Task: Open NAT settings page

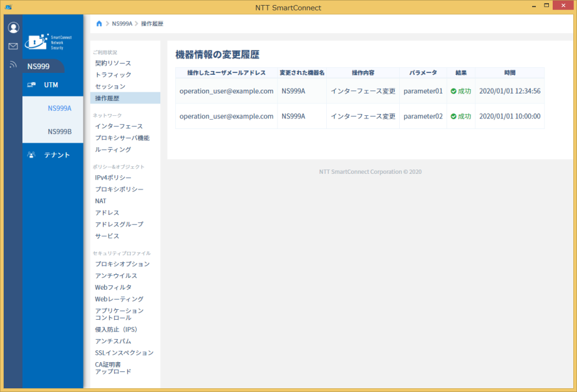Action: pyautogui.click(x=100, y=201)
